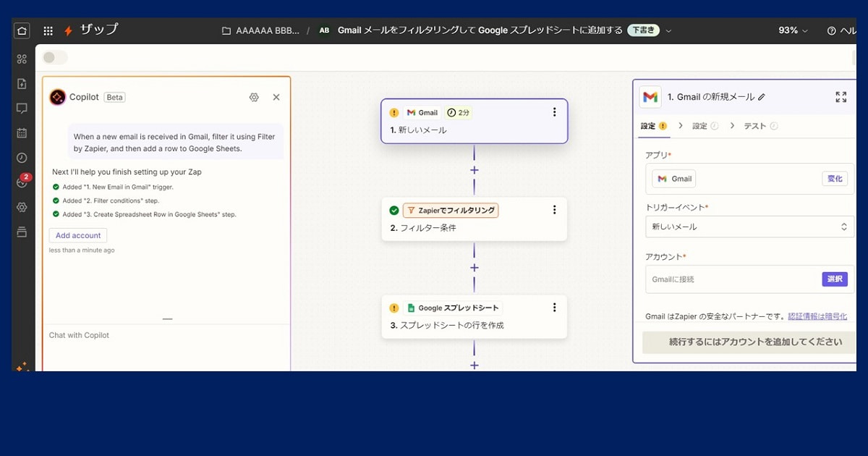
Task: Click the 下書き draft status badge
Action: coord(643,30)
